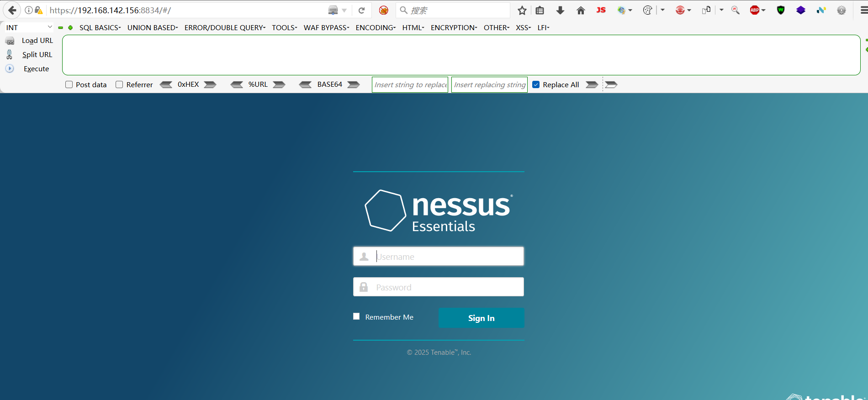This screenshot has width=868, height=400.
Task: Tick the Remember Me checkbox
Action: tap(356, 316)
